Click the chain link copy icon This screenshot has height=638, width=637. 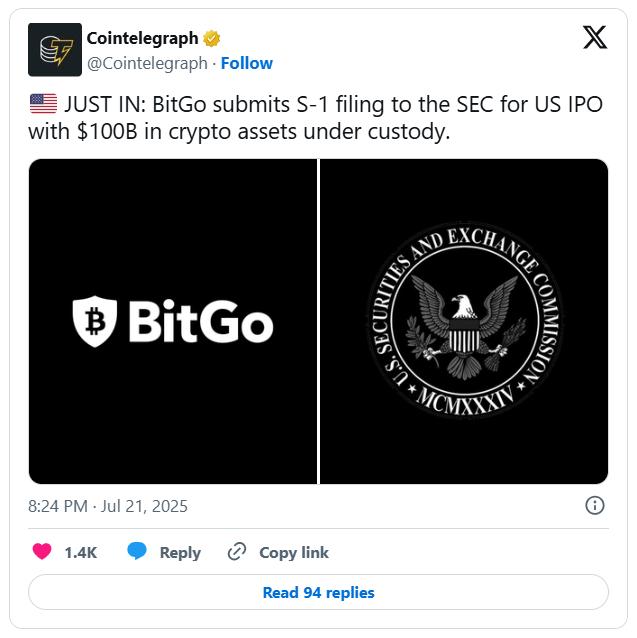237,552
